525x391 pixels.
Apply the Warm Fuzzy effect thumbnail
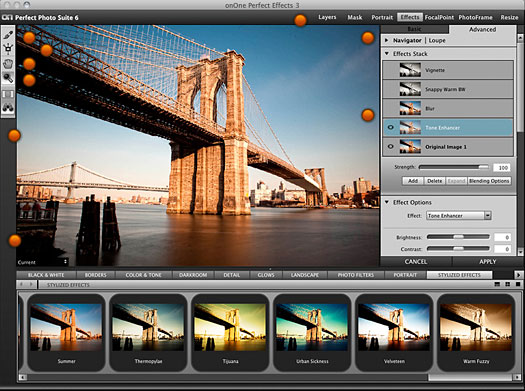point(476,332)
